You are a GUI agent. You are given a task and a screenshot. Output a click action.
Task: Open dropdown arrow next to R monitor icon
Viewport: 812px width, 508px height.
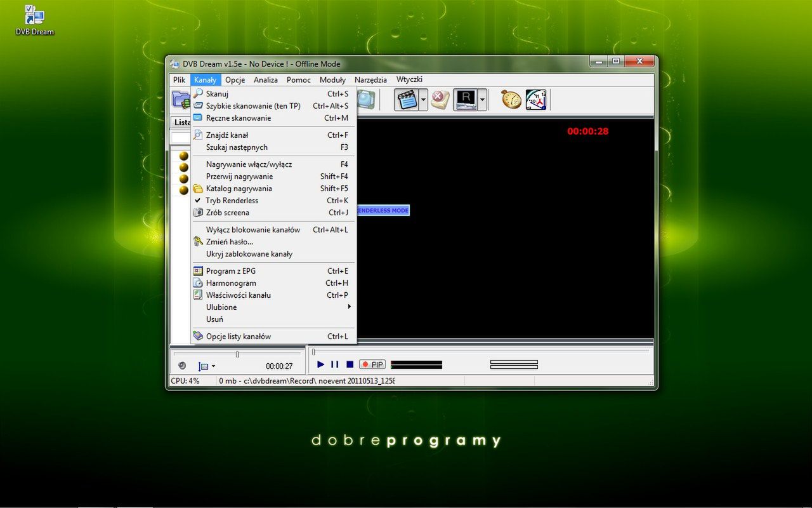click(482, 100)
